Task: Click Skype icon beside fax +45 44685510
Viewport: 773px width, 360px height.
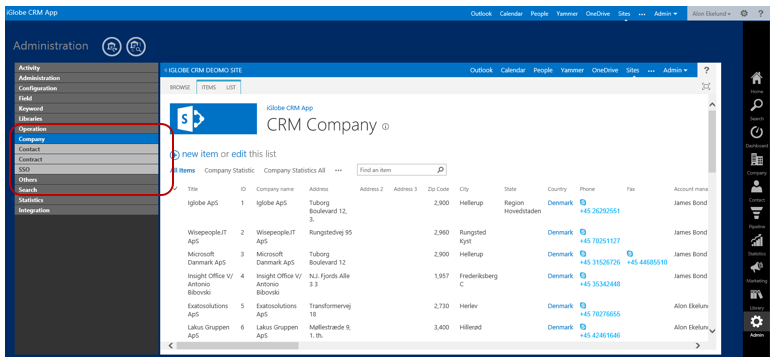Action: coord(630,253)
